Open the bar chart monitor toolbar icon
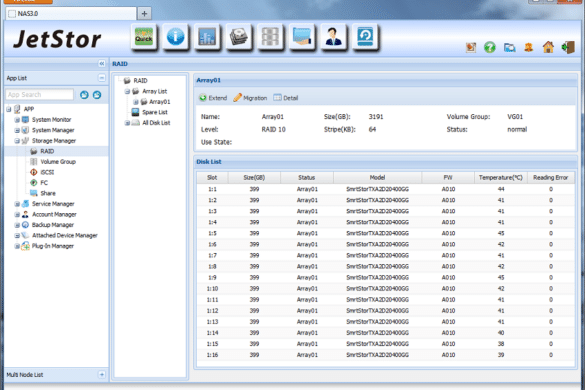585x390 pixels. [207, 37]
